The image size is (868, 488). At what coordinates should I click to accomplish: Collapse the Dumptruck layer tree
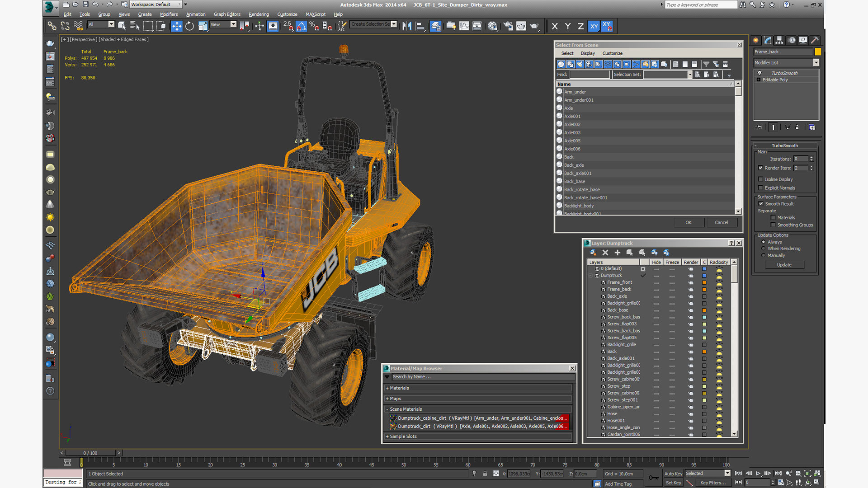click(x=590, y=276)
